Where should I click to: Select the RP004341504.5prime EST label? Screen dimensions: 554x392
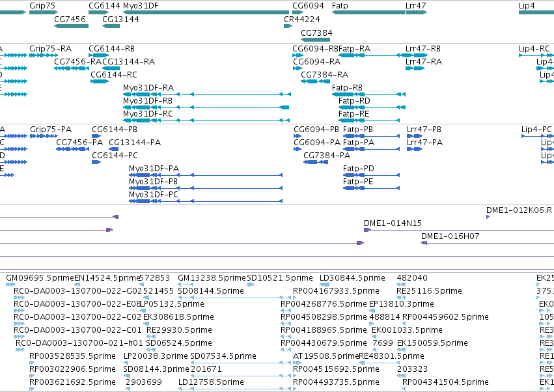tap(445, 382)
